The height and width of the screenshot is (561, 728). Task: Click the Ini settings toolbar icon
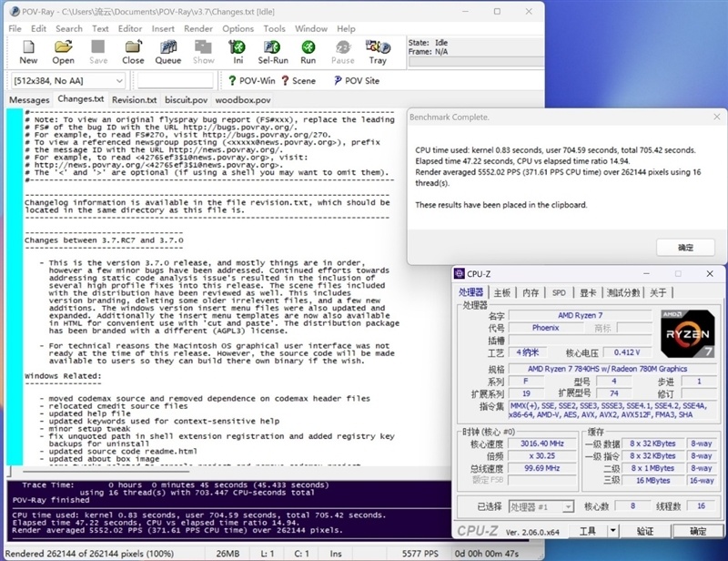pyautogui.click(x=238, y=52)
